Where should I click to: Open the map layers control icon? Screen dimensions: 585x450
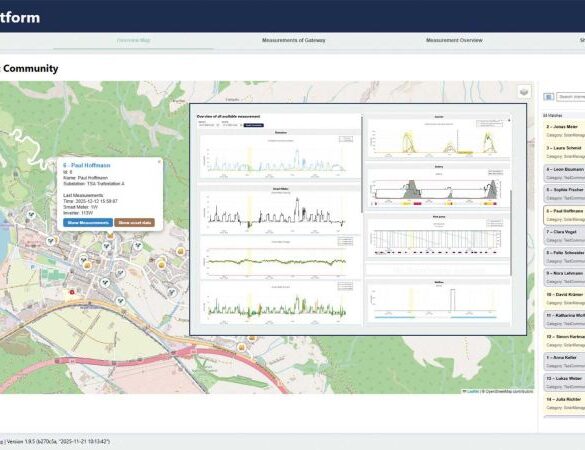pyautogui.click(x=524, y=92)
